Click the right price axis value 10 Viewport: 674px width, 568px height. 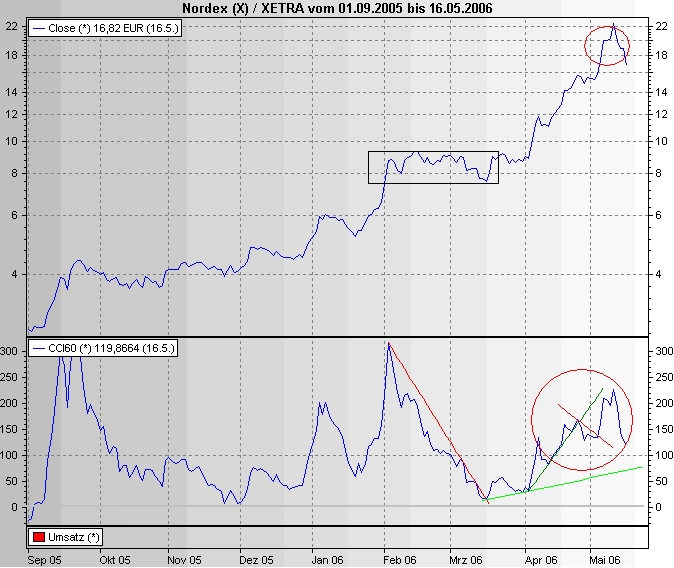[x=661, y=141]
